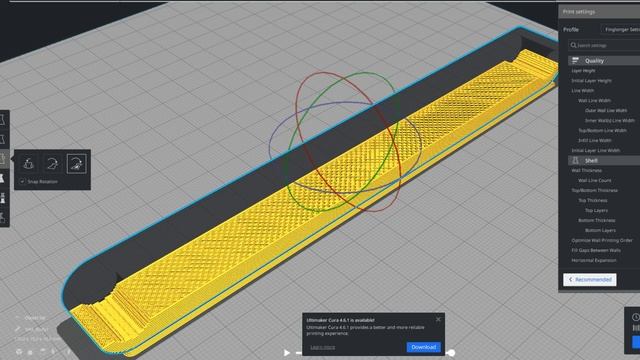
Task: Click the pencil icon to rename the job
Action: click(18, 329)
